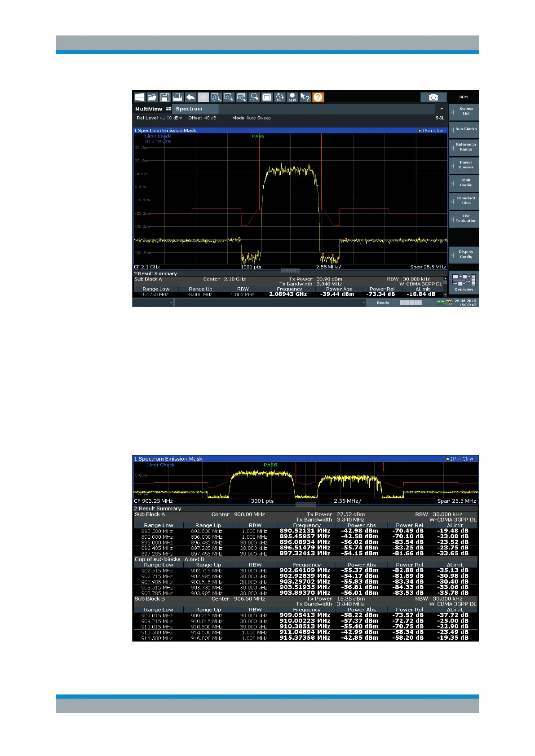Open the Sweep List softkey

point(464,111)
